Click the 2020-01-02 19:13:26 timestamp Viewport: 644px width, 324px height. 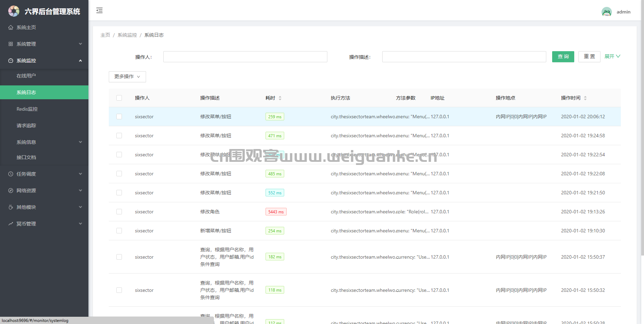[583, 212]
